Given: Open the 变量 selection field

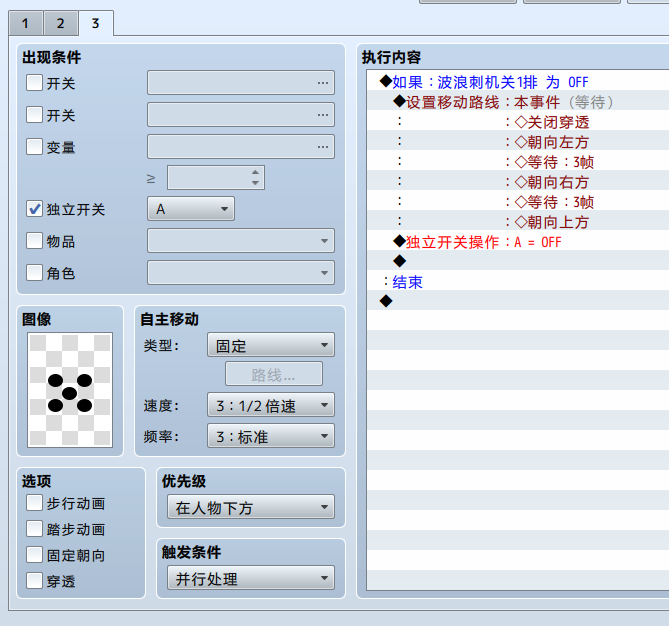Looking at the screenshot, I should click(241, 147).
